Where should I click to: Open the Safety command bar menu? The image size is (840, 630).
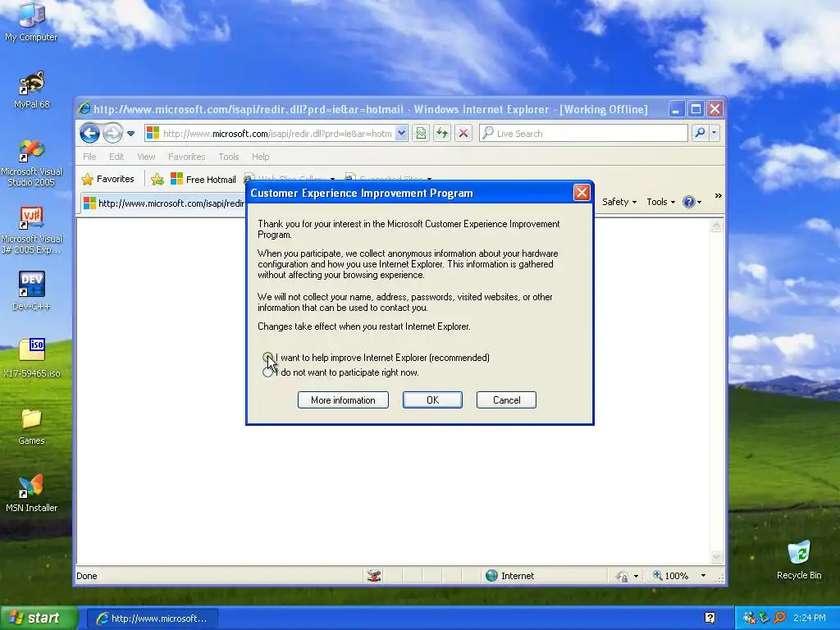[619, 202]
